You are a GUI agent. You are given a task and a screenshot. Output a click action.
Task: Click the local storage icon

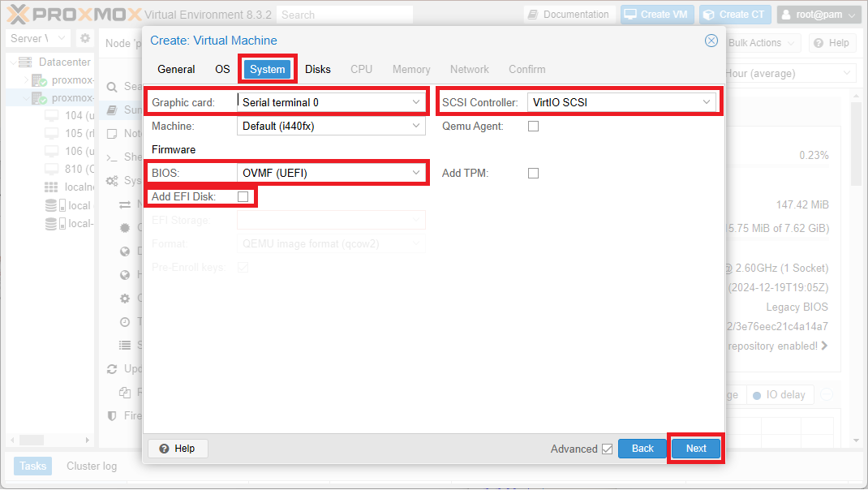(x=55, y=205)
